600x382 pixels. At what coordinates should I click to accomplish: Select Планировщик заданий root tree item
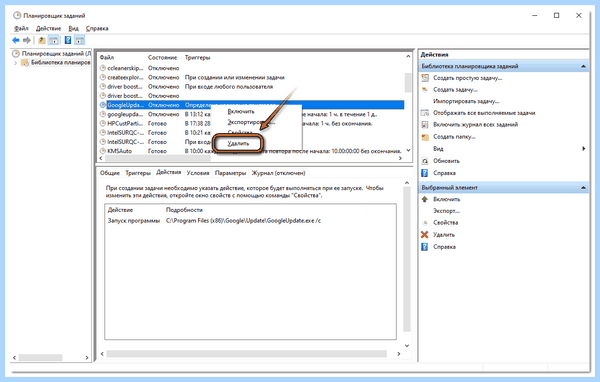click(56, 54)
